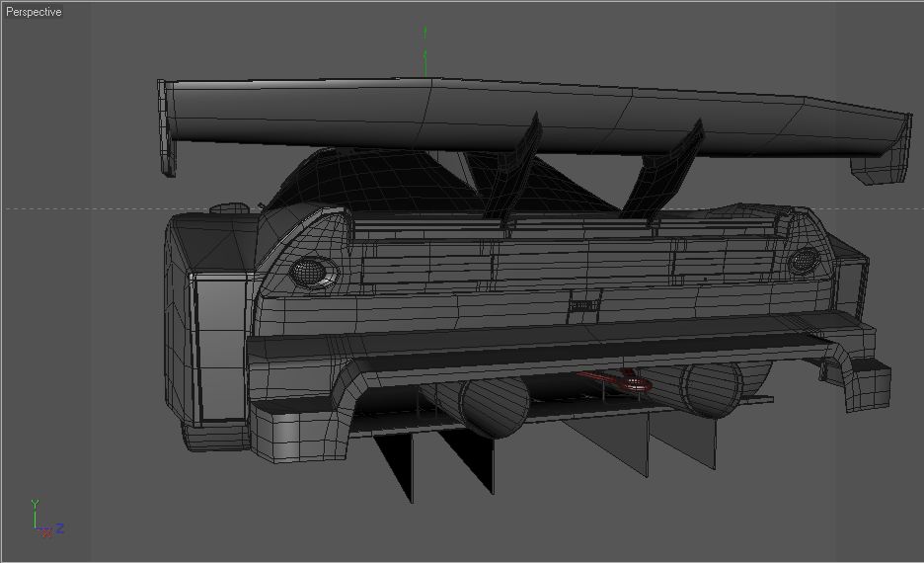Screen dimensions: 924x563
Task: Select the right round tail light
Action: pos(804,261)
